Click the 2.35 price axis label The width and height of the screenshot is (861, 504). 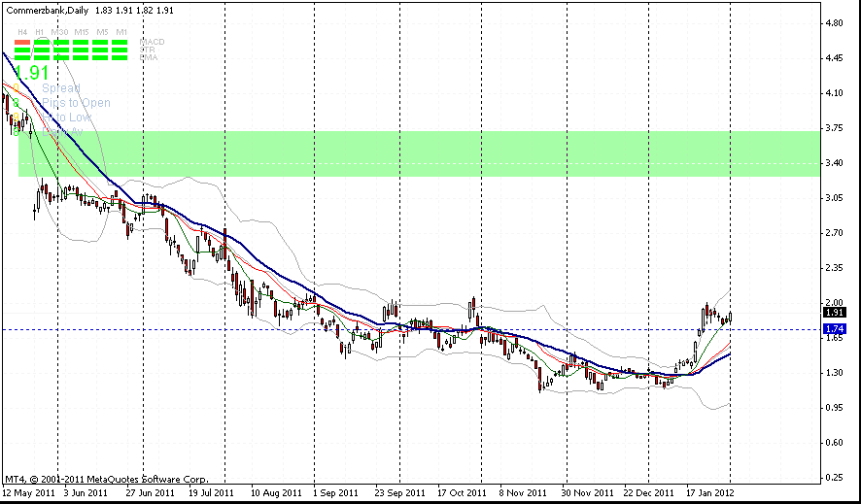tap(834, 268)
